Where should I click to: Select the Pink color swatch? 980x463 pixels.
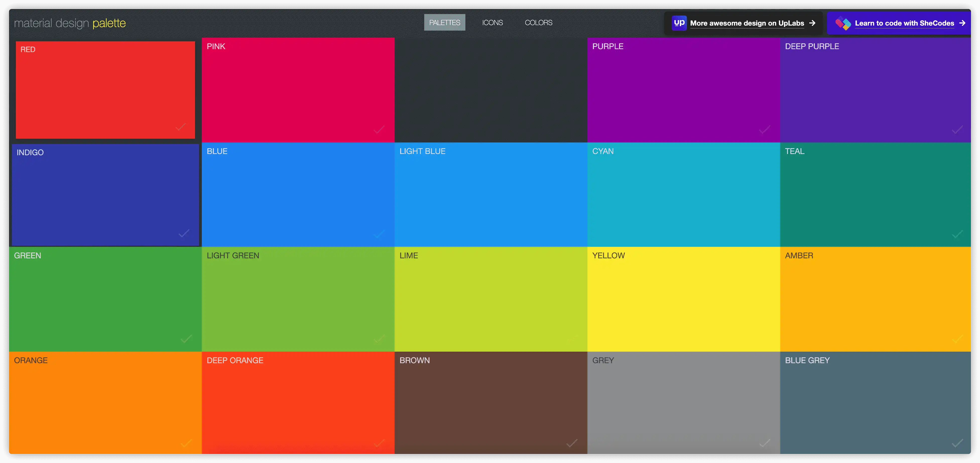pos(298,90)
